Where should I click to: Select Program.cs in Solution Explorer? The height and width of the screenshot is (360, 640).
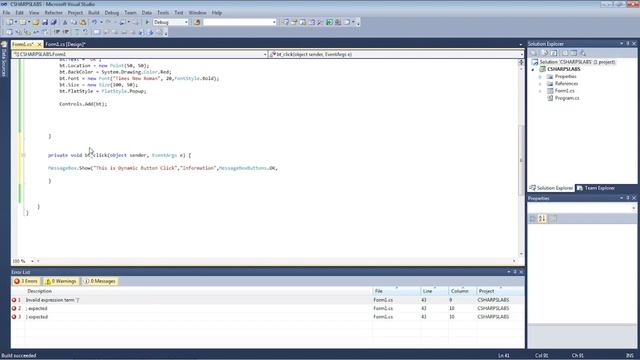click(x=567, y=98)
